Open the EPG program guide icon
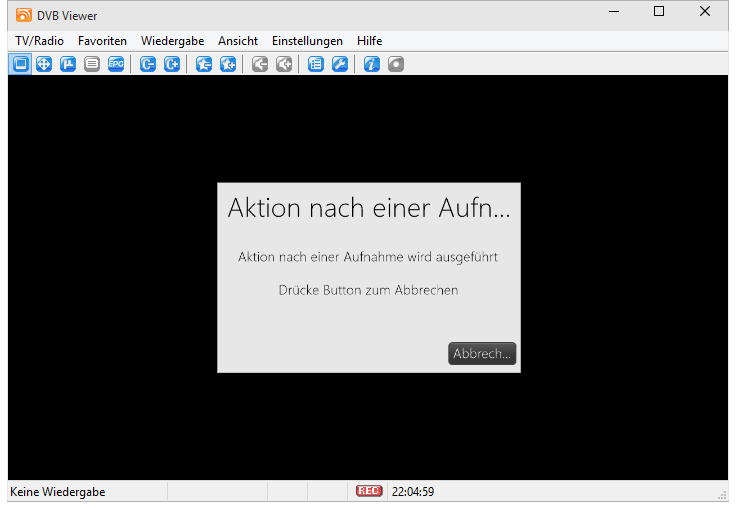The width and height of the screenshot is (736, 509). tap(116, 64)
